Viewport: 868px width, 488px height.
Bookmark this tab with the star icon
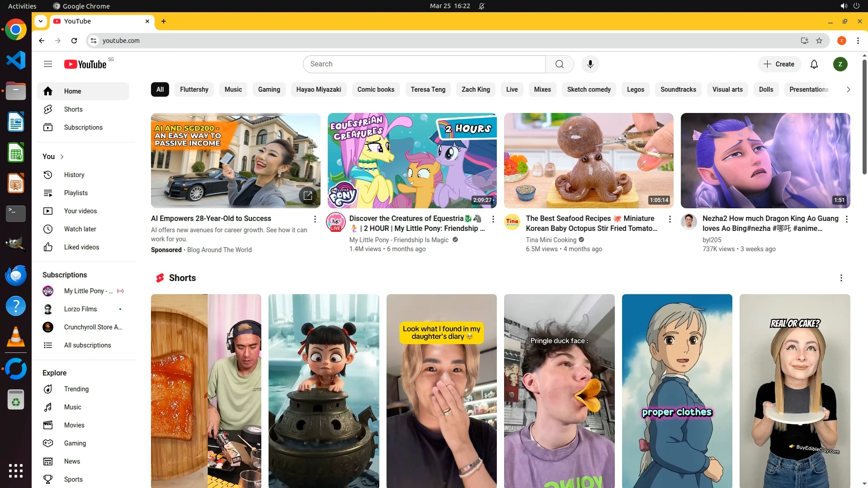point(819,41)
